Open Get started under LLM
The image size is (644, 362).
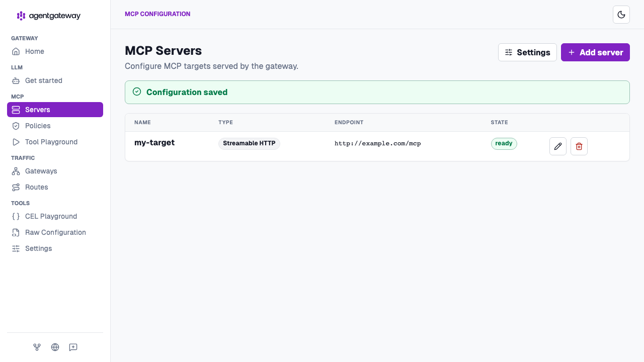tap(55, 80)
